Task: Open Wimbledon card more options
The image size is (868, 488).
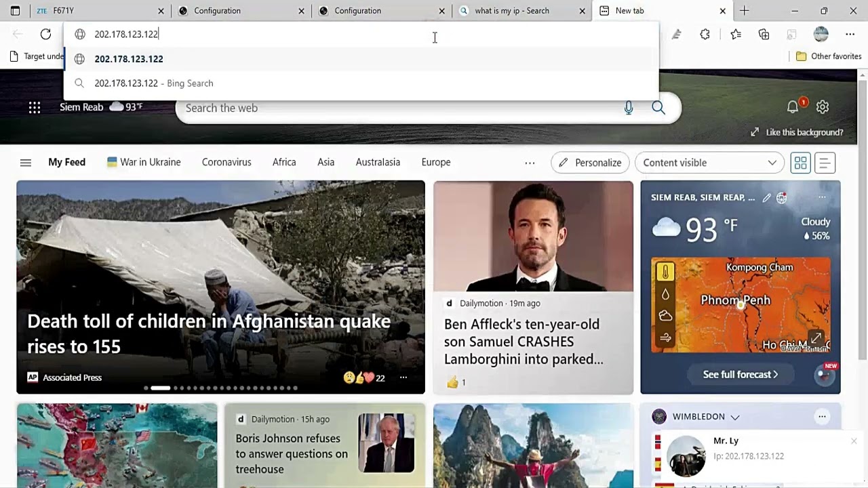Action: 822,417
